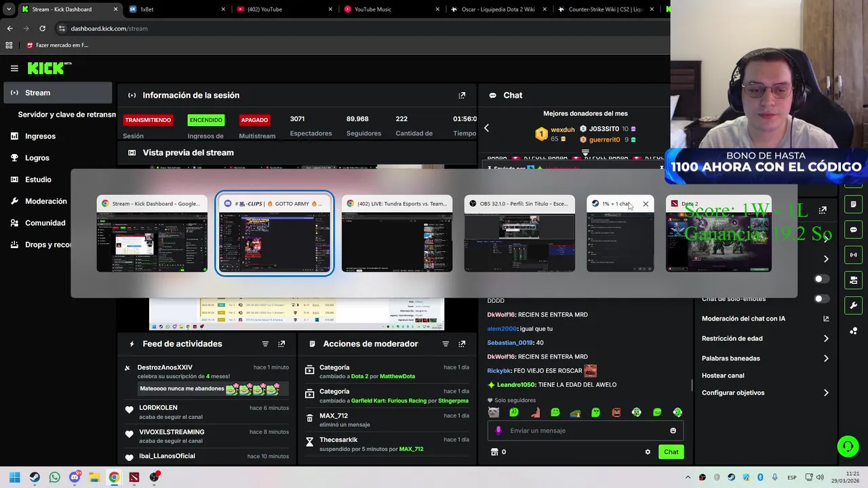Image resolution: width=868 pixels, height=488 pixels.
Task: Close the Steam chat window thumbnail
Action: [646, 204]
